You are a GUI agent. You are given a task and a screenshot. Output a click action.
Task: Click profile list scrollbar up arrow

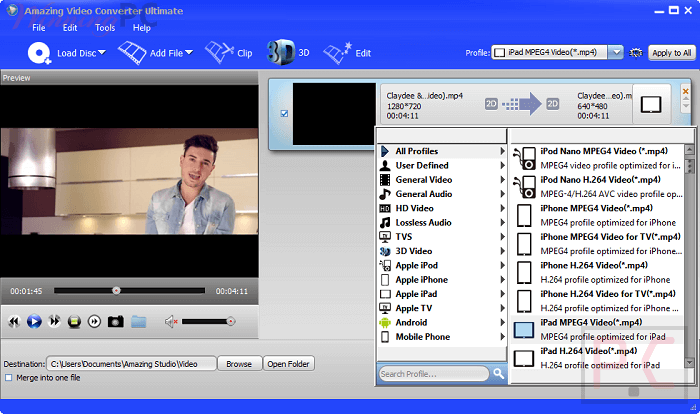coord(689,150)
